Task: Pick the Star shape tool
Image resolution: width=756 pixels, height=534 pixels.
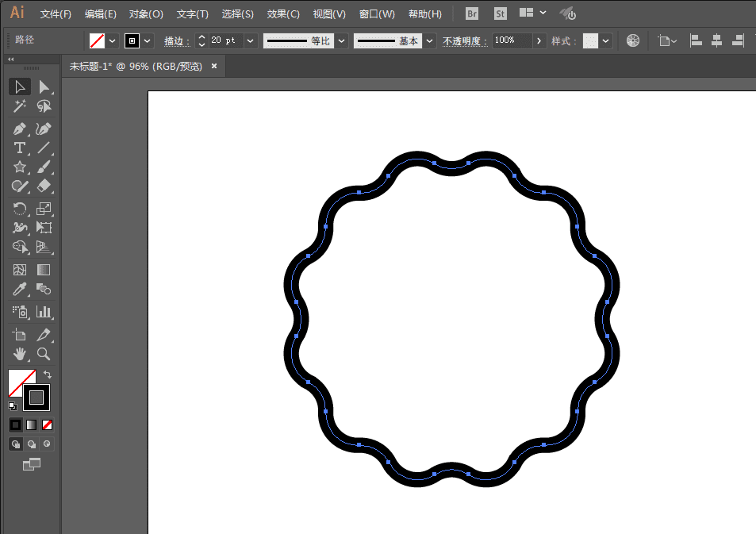Action: pyautogui.click(x=20, y=167)
